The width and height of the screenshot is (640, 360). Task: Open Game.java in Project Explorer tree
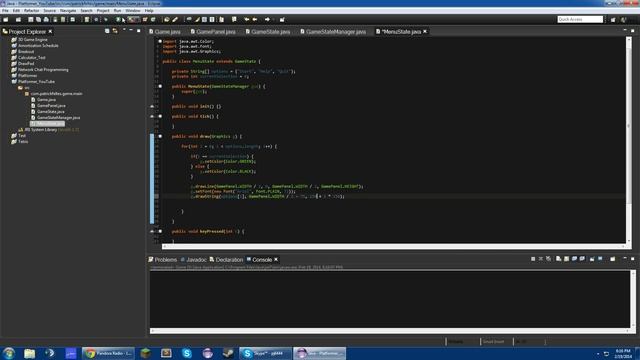point(47,100)
